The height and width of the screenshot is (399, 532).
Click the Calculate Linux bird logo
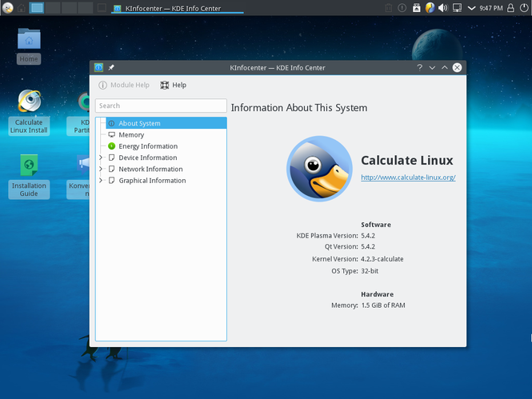pyautogui.click(x=319, y=169)
